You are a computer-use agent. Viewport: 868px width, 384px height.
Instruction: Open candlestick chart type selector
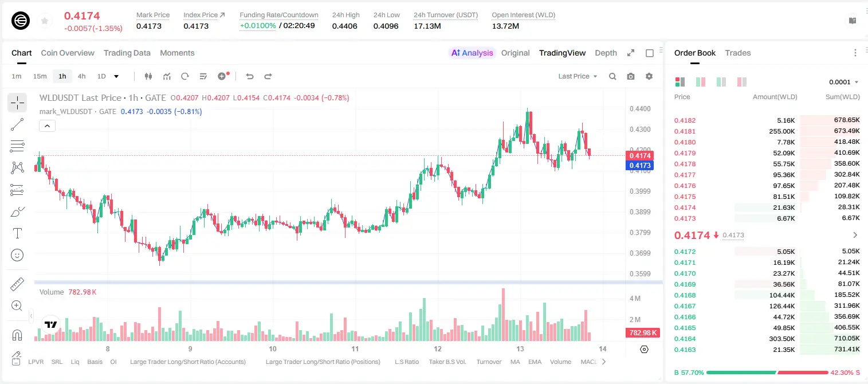pos(148,76)
